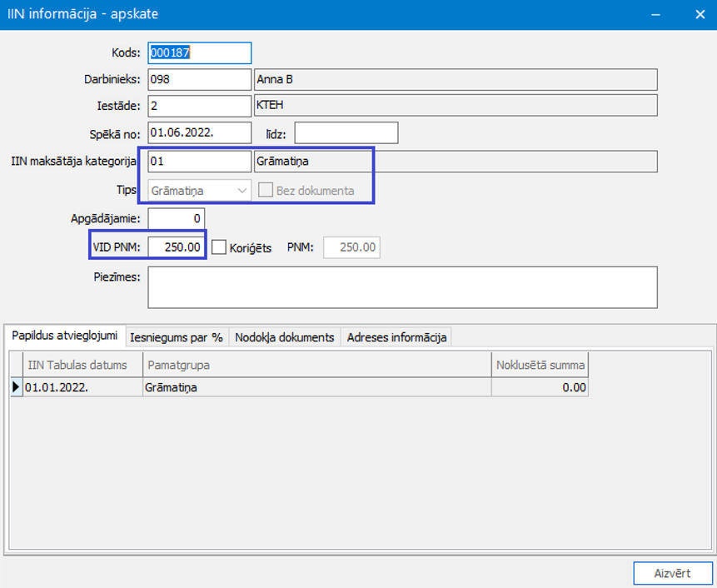Click into the Kods field
The width and height of the screenshot is (717, 588).
pos(199,53)
